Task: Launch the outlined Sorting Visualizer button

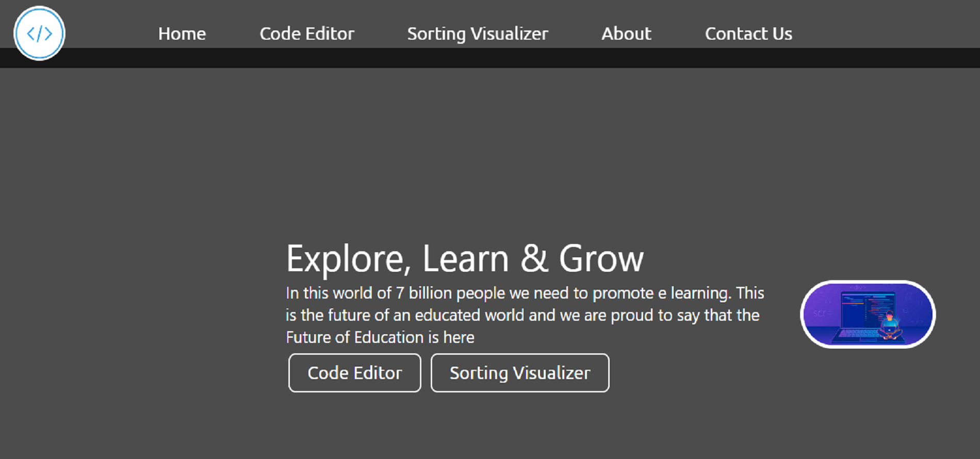Action: click(x=520, y=373)
